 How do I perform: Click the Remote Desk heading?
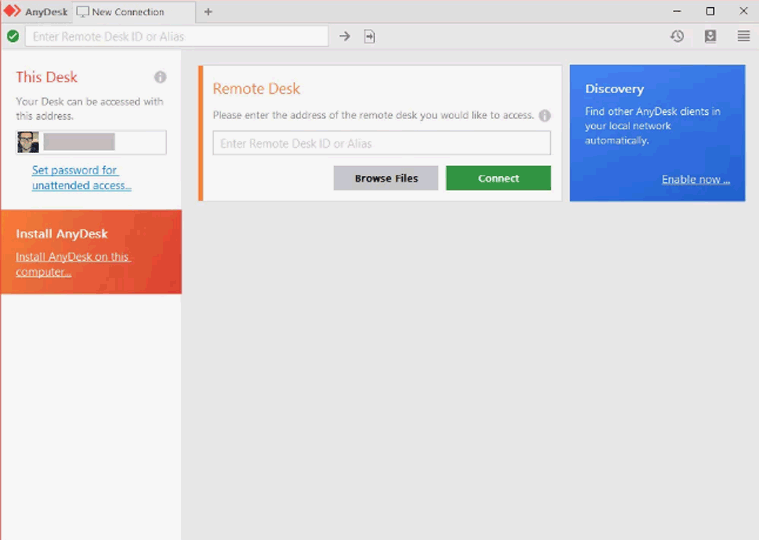point(256,89)
